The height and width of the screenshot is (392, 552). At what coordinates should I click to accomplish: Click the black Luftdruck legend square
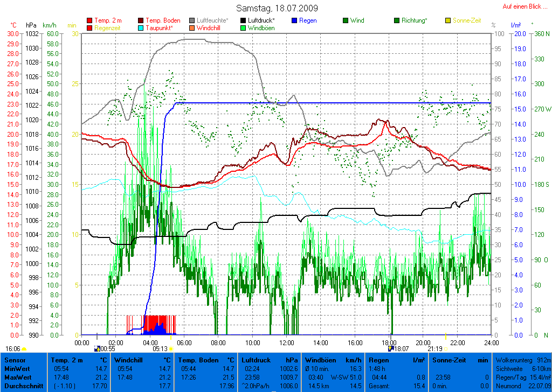pos(244,20)
